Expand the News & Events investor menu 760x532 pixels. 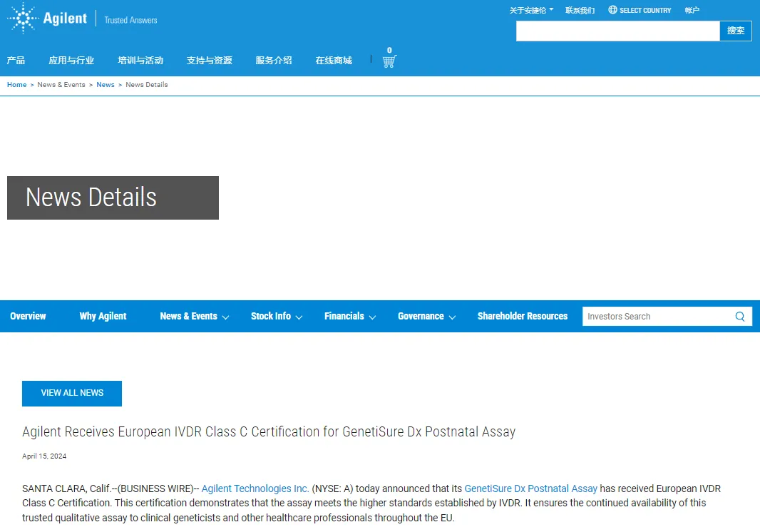[195, 316]
